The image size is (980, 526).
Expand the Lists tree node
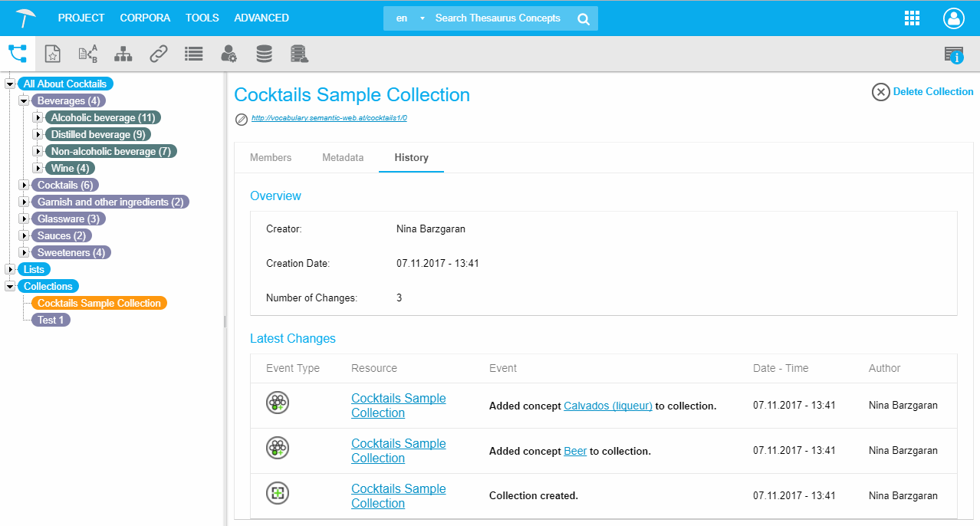point(10,270)
